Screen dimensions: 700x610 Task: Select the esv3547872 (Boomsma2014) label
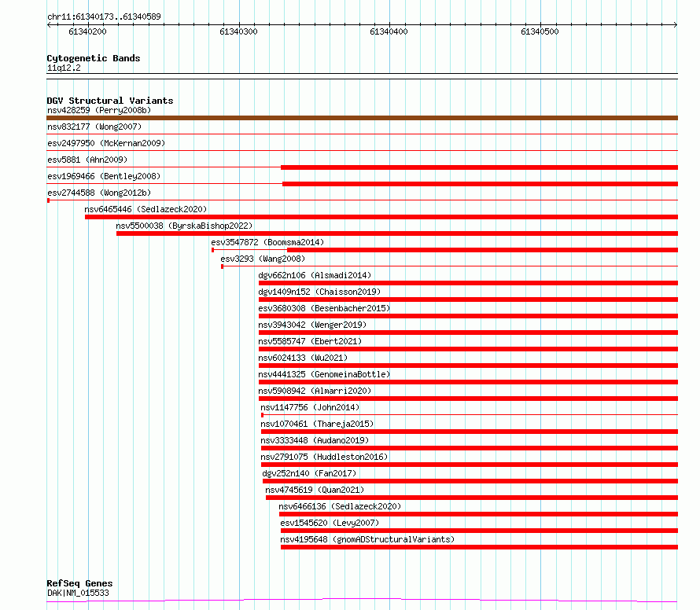267,242
